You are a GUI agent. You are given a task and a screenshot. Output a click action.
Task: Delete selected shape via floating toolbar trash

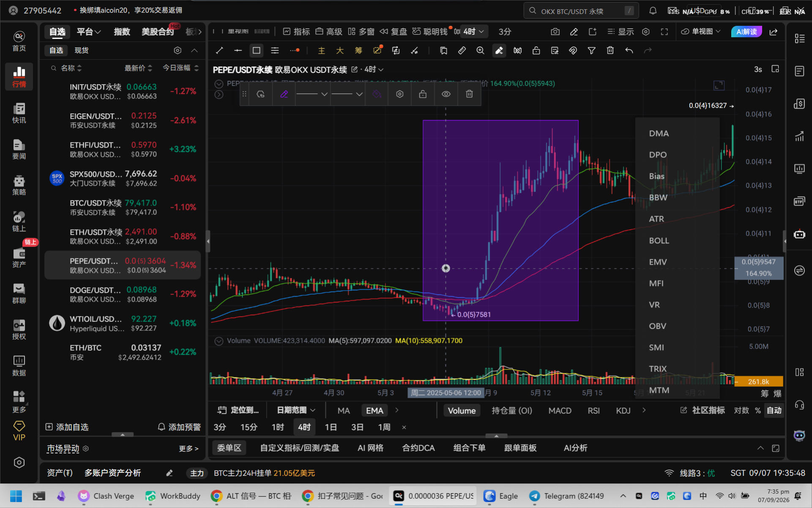pyautogui.click(x=469, y=94)
